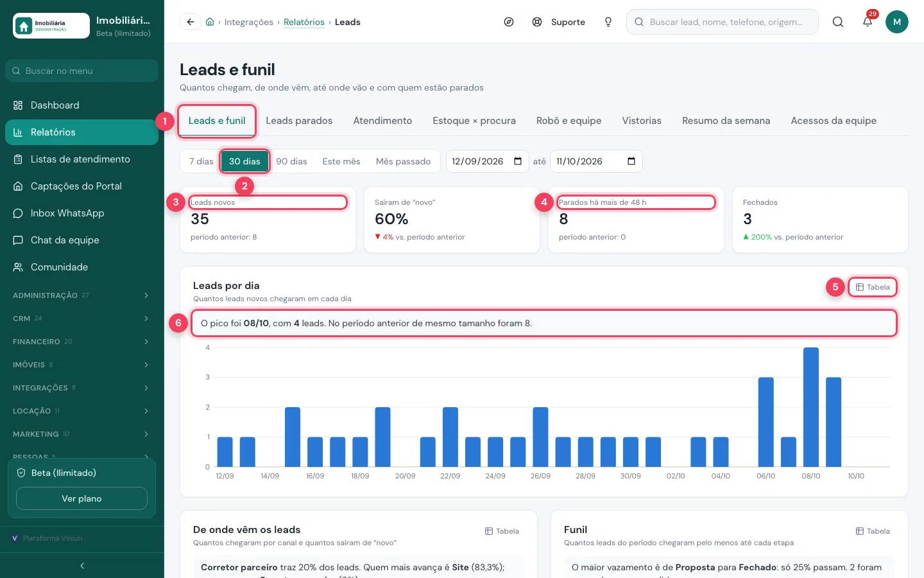Switch to the Leads parados tab
Image resolution: width=924 pixels, height=578 pixels.
299,121
